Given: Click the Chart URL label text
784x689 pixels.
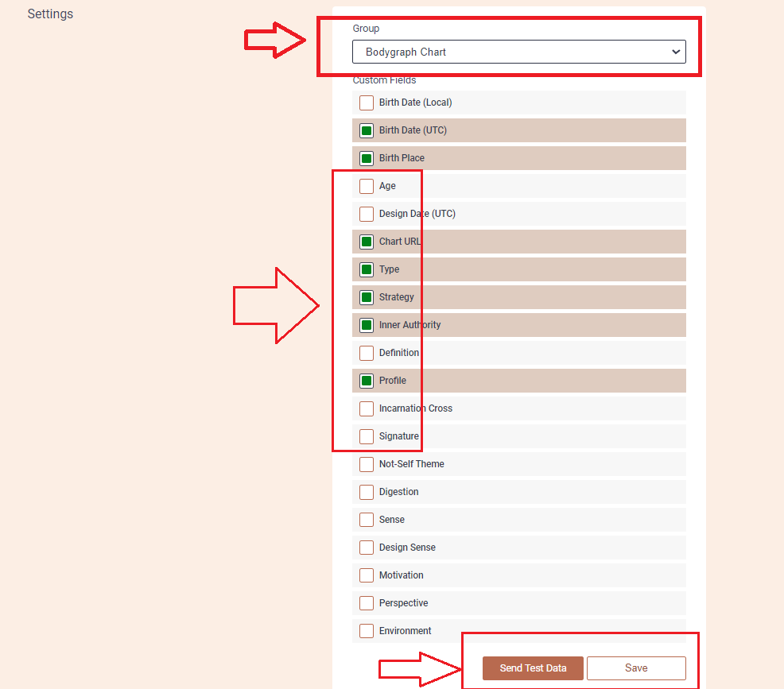Looking at the screenshot, I should (400, 242).
